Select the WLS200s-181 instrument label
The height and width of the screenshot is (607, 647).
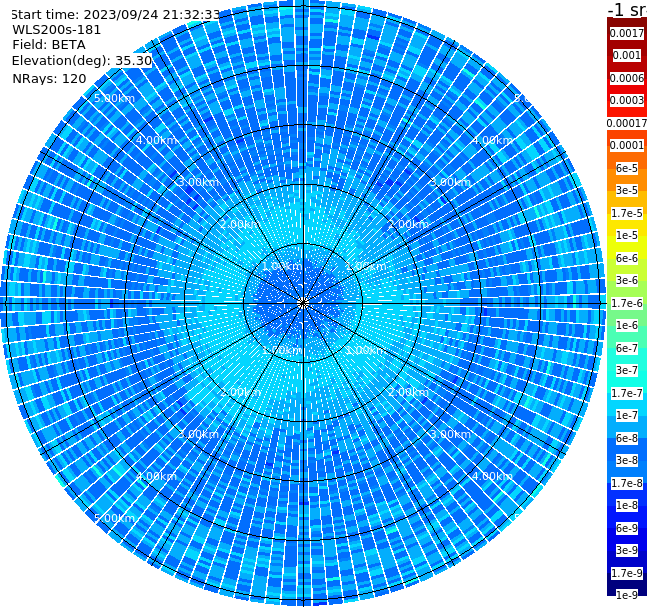pyautogui.click(x=57, y=30)
